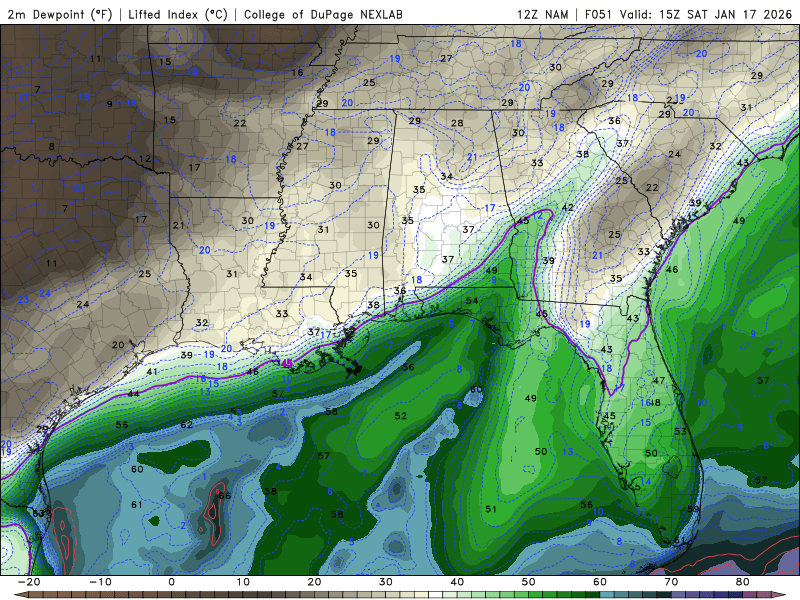Click the '66' dewpoint value in the Gulf
The image size is (800, 600).
[224, 495]
